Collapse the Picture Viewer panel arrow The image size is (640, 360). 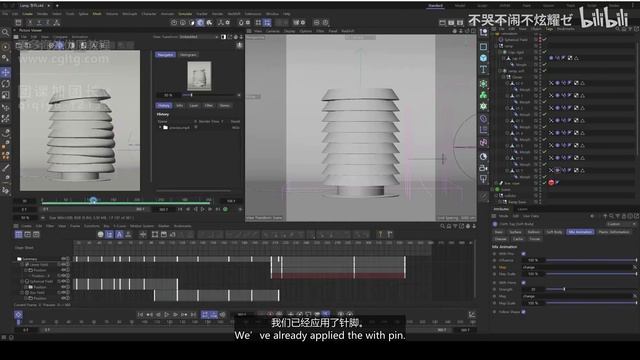15,30
